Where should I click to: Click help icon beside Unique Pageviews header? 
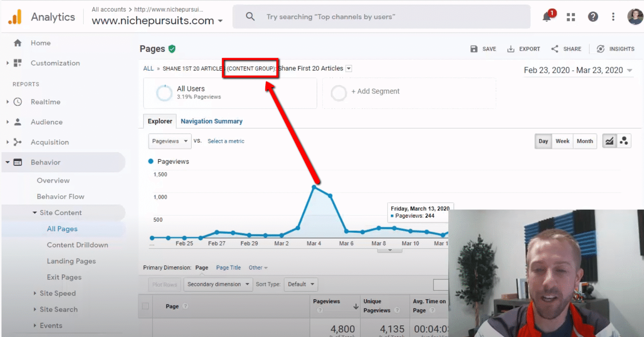click(397, 310)
